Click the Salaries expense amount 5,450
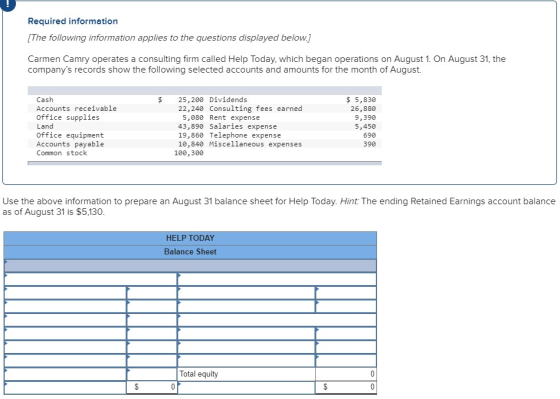560x399 pixels. [x=365, y=126]
